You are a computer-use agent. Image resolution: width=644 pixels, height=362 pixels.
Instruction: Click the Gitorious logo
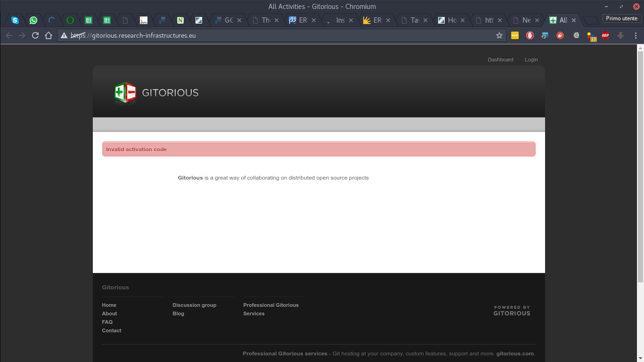click(156, 93)
